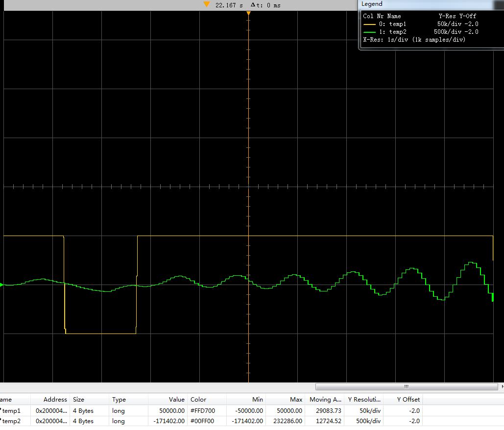Open the #FFD700 color cell of temp1
The height and width of the screenshot is (430, 504).
coord(207,411)
